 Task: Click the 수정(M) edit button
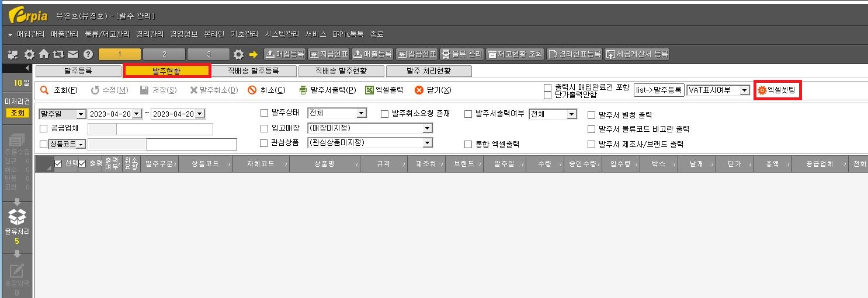point(109,90)
